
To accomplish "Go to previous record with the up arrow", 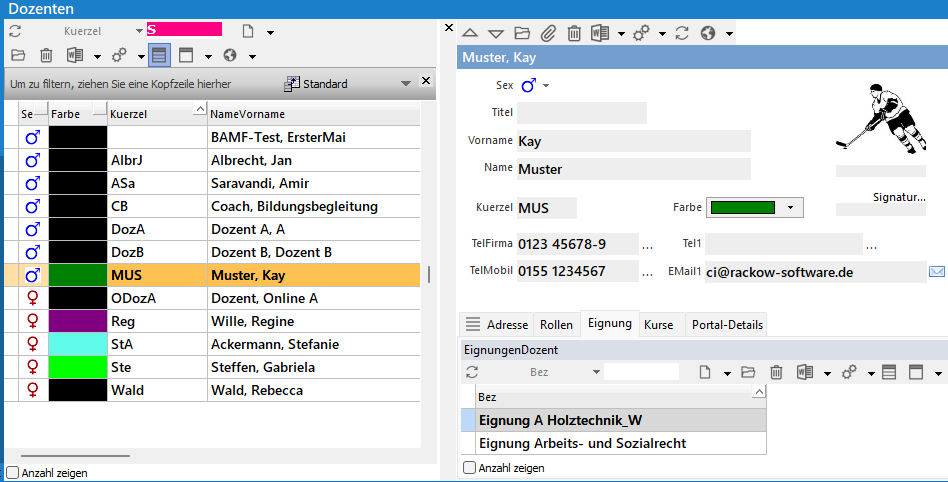I will (x=470, y=33).
